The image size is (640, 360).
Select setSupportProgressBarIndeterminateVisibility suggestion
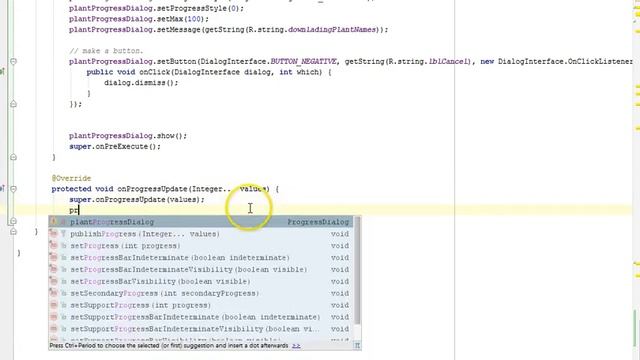(201, 329)
